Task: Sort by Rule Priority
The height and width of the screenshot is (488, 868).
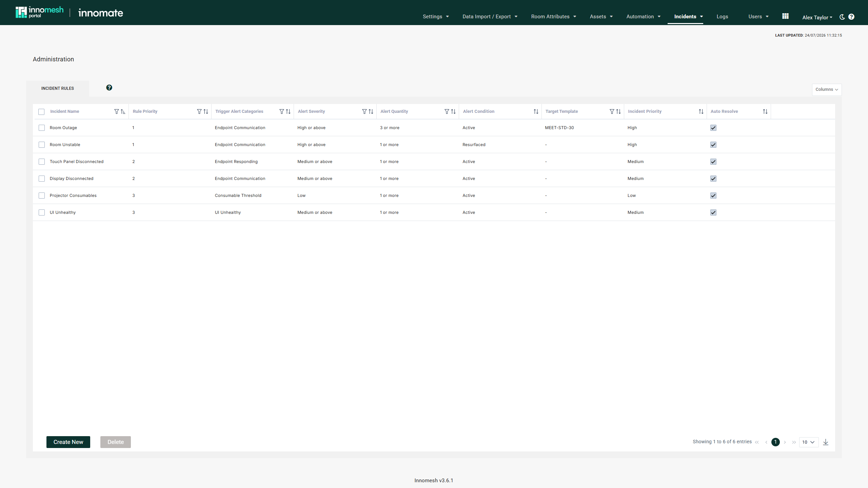Action: [x=206, y=111]
